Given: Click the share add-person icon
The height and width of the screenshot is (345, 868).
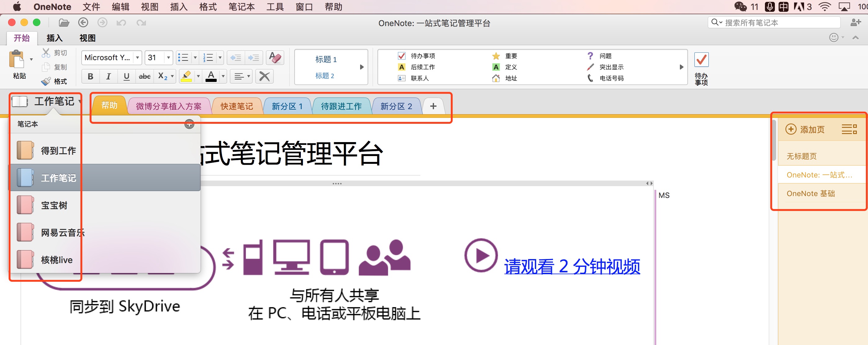Looking at the screenshot, I should [x=856, y=23].
